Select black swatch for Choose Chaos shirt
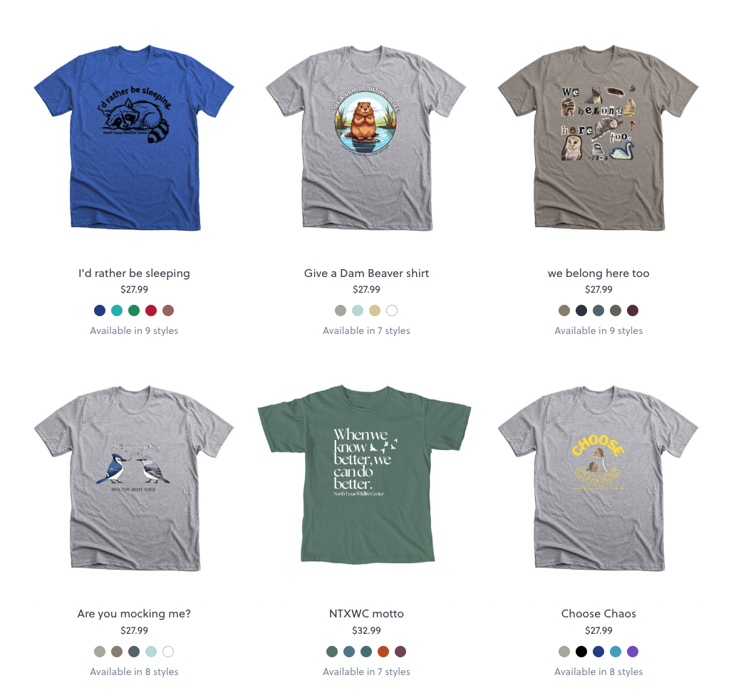This screenshot has width=731, height=700. tap(581, 652)
